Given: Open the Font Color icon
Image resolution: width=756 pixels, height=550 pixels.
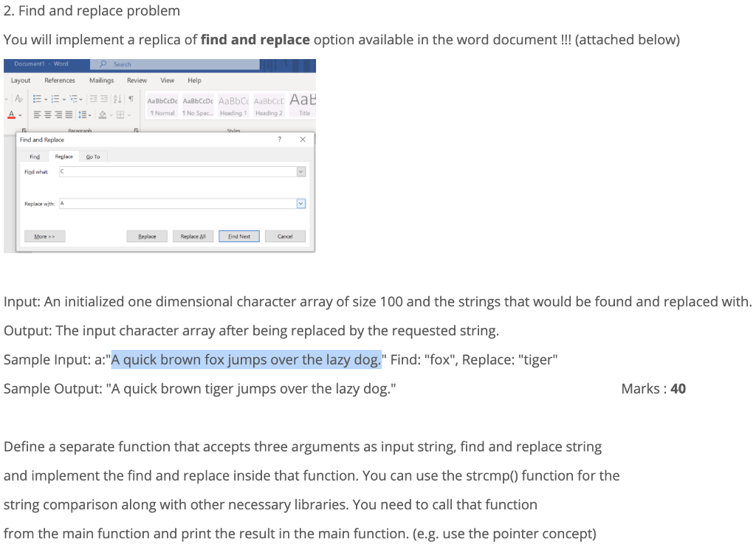Looking at the screenshot, I should [x=11, y=114].
